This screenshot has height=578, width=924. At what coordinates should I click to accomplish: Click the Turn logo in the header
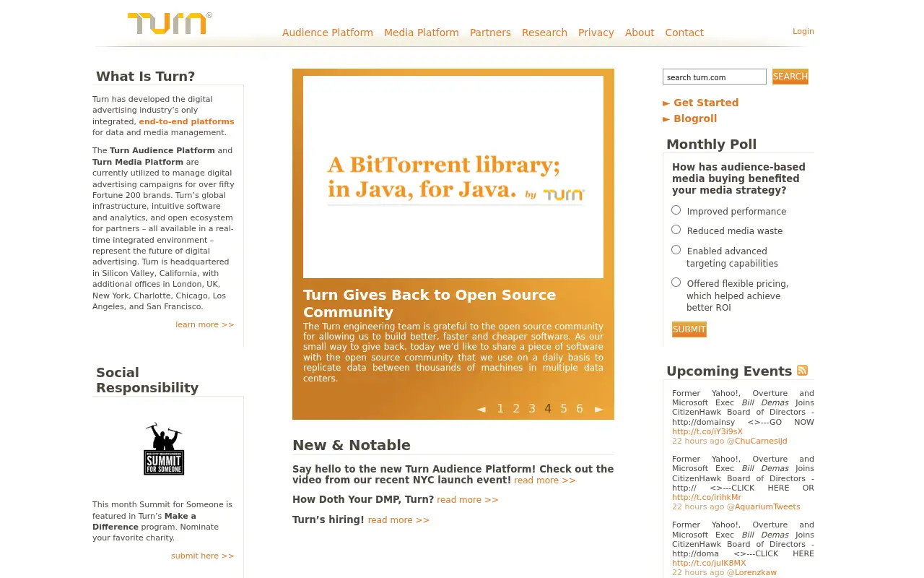point(169,23)
